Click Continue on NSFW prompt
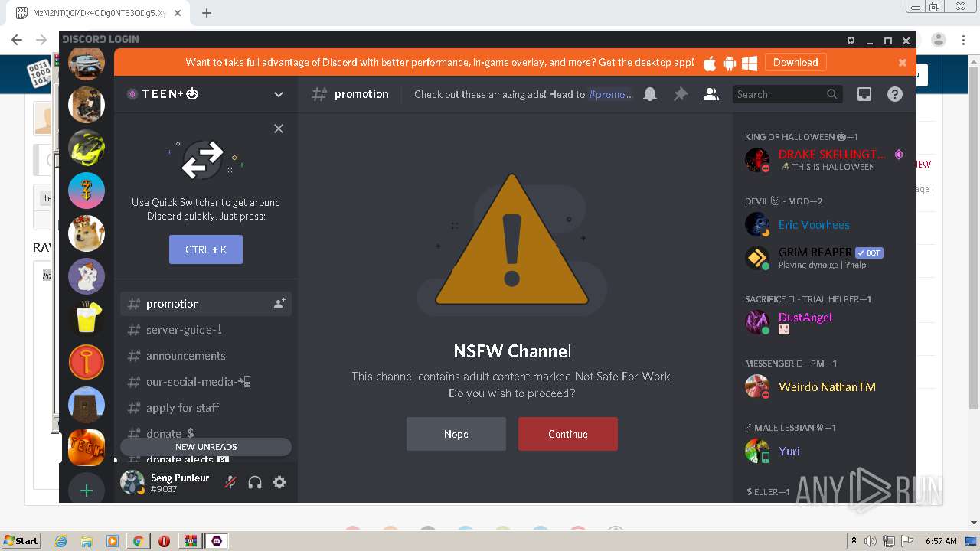The height and width of the screenshot is (551, 980). [x=568, y=434]
